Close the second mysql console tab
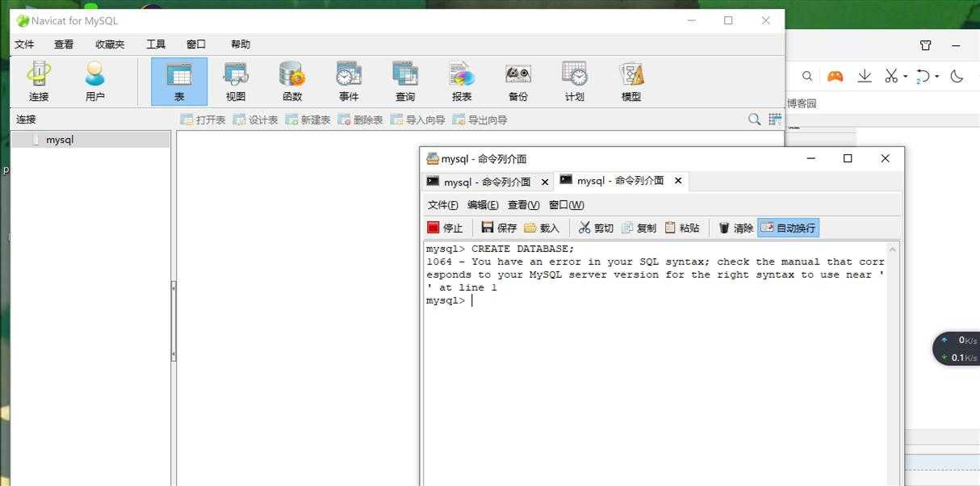The width and height of the screenshot is (980, 486). click(678, 181)
